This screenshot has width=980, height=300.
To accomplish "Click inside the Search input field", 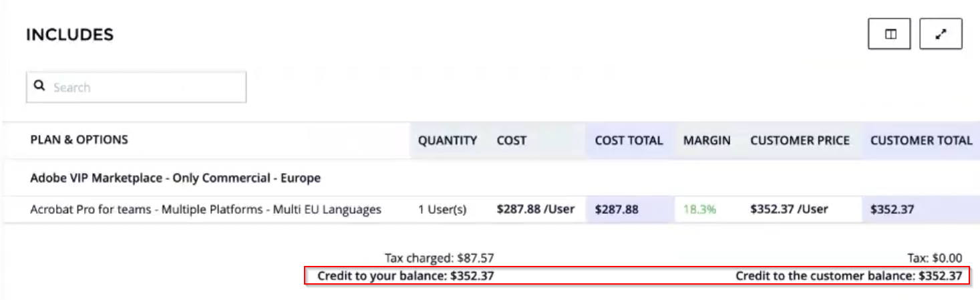I will pyautogui.click(x=147, y=88).
